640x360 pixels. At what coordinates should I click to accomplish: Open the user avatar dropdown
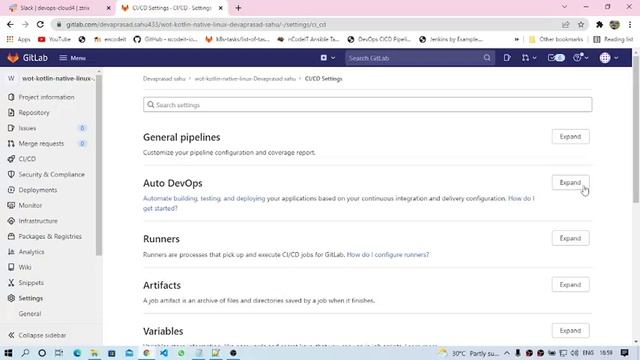[609, 58]
